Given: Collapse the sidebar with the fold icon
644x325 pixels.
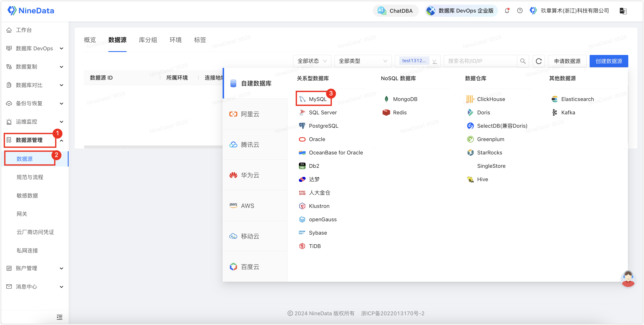Looking at the screenshot, I should point(59,317).
